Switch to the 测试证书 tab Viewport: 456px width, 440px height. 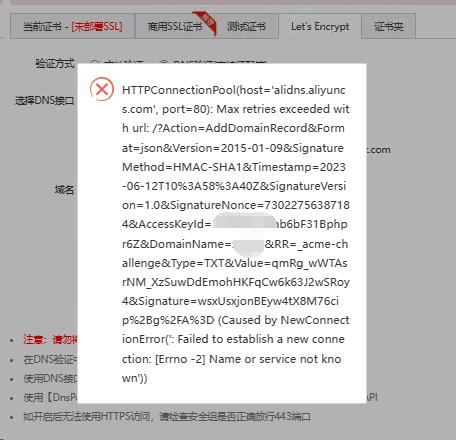click(246, 26)
